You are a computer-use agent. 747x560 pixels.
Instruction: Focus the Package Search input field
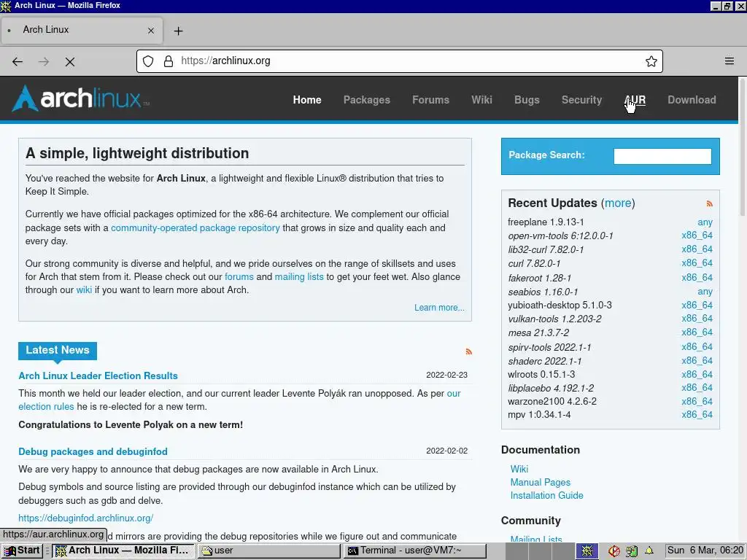coord(662,156)
